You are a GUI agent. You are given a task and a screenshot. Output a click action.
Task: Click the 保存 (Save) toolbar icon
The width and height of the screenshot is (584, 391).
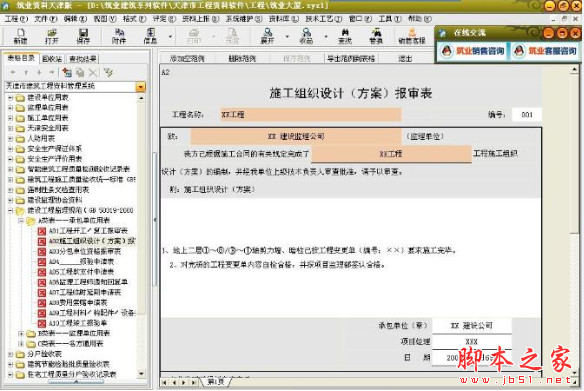point(83,36)
